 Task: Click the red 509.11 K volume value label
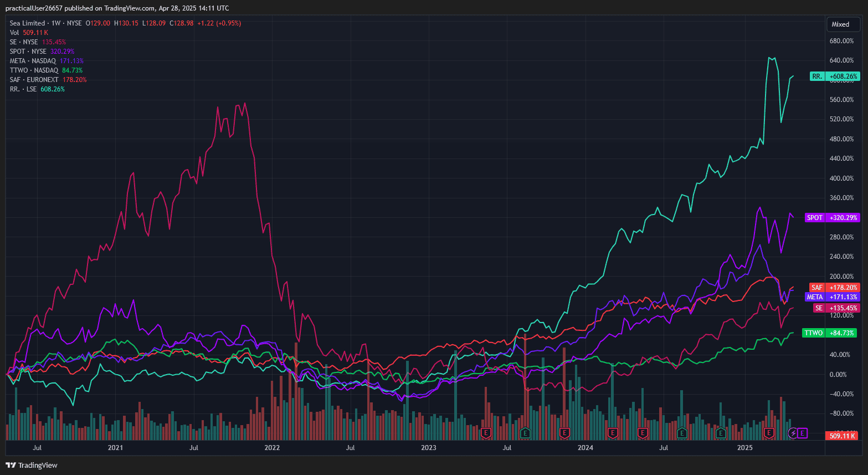click(x=843, y=436)
